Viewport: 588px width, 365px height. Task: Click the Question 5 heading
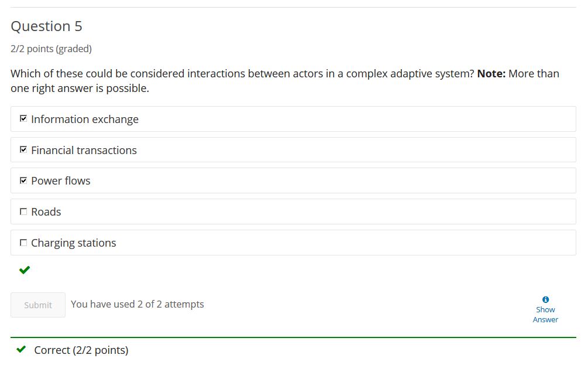click(46, 26)
